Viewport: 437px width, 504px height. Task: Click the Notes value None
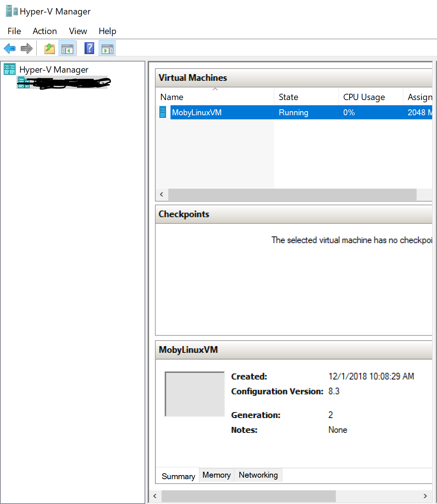(338, 430)
